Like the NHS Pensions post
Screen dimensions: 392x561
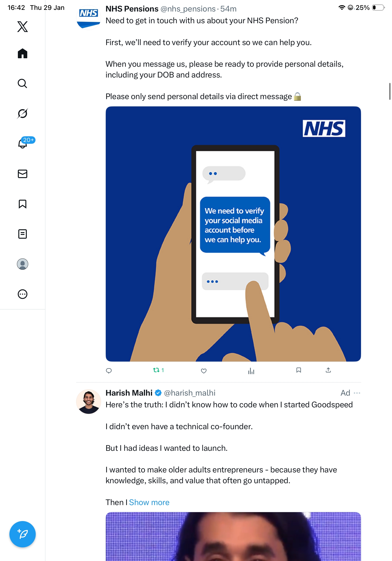click(x=204, y=371)
